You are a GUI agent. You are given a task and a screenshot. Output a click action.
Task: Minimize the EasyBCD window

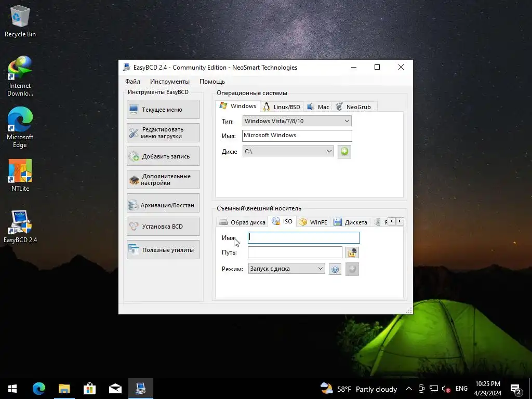pos(354,67)
